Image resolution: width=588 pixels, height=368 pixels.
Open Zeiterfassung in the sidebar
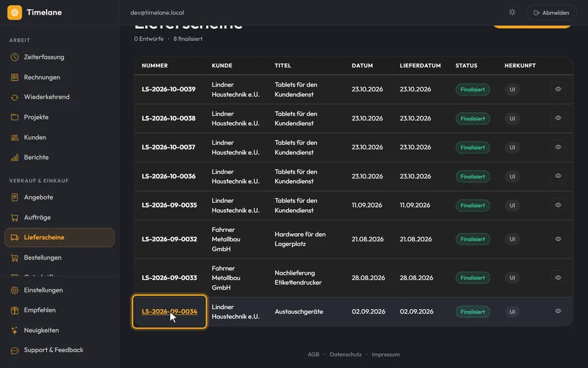tap(59, 57)
